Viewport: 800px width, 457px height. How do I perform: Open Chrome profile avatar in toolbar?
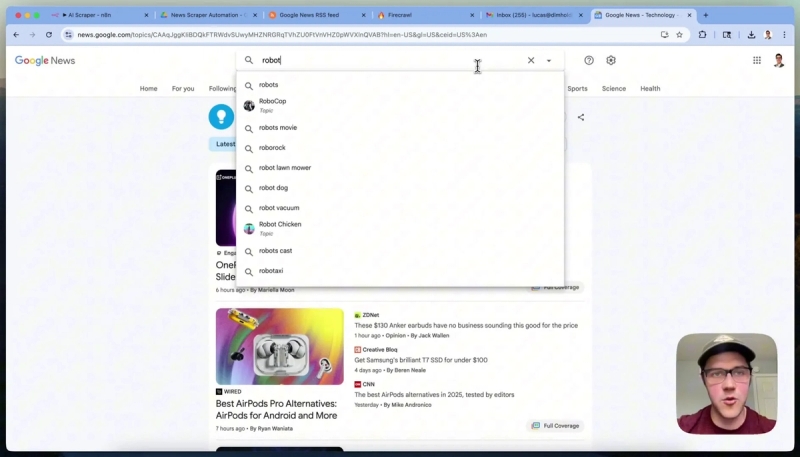click(x=768, y=35)
